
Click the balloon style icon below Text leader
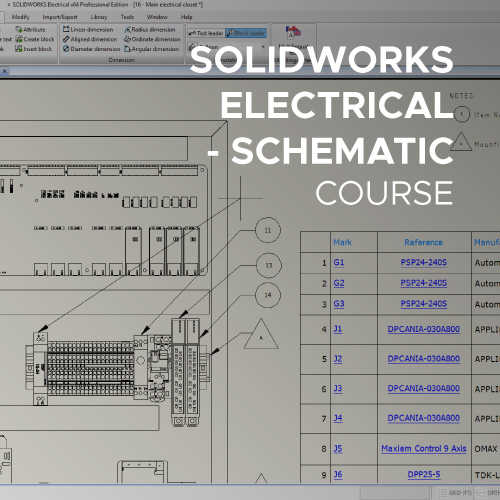tap(193, 47)
